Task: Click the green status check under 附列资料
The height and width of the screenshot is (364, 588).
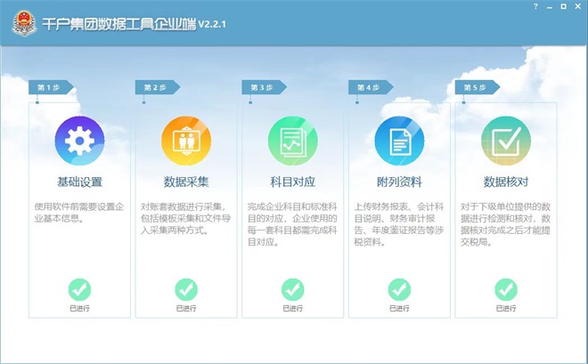Action: coord(399,289)
